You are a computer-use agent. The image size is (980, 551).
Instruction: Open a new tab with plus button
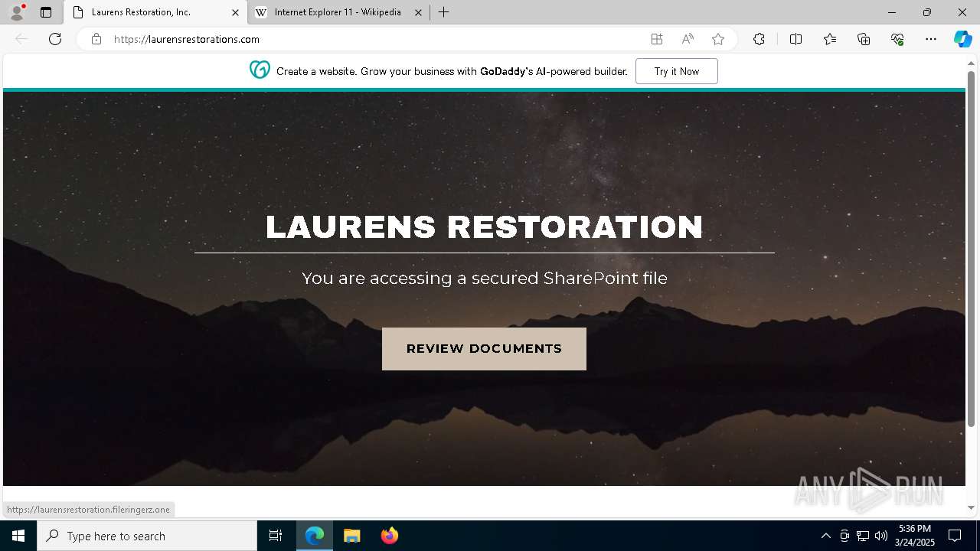pos(443,12)
